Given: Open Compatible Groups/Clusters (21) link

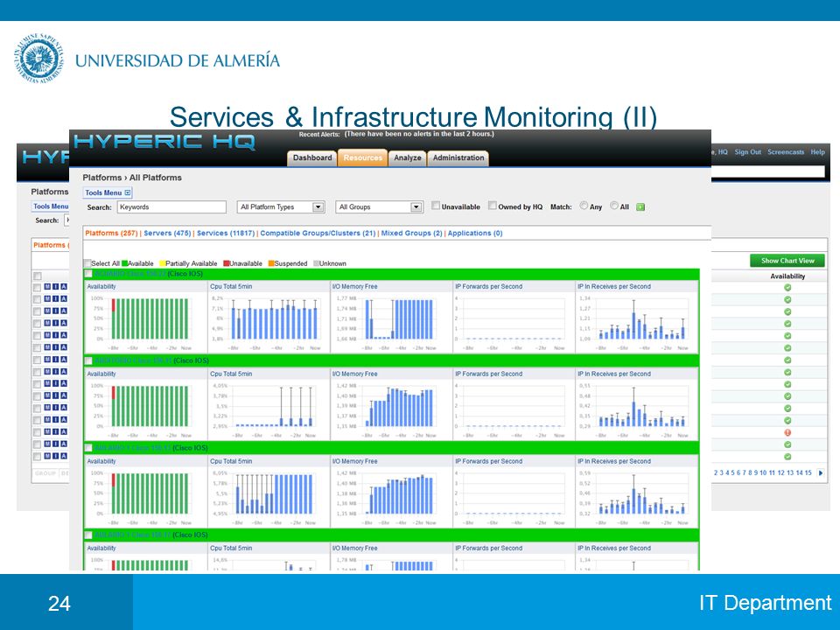Looking at the screenshot, I should click(x=318, y=233).
